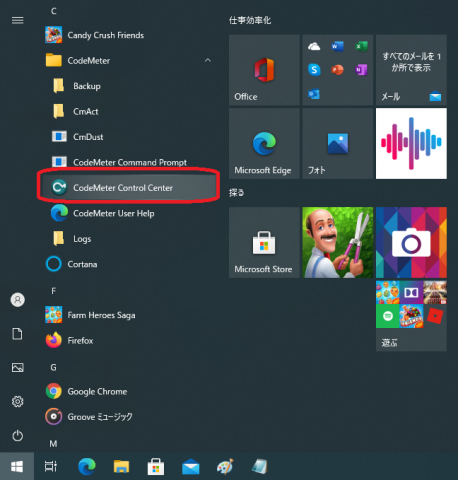Click Outlook icon in Office group tile
458x480 pixels.
click(314, 94)
